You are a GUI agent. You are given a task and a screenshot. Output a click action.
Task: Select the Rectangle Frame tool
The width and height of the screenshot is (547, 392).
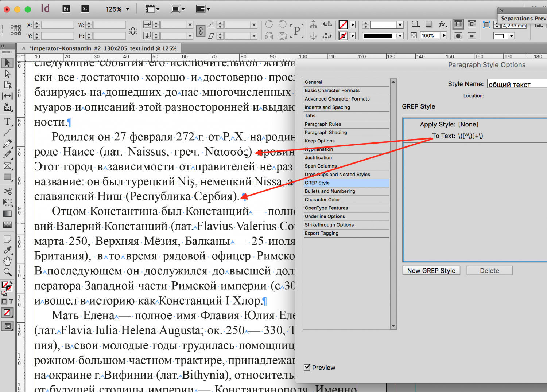tap(7, 166)
